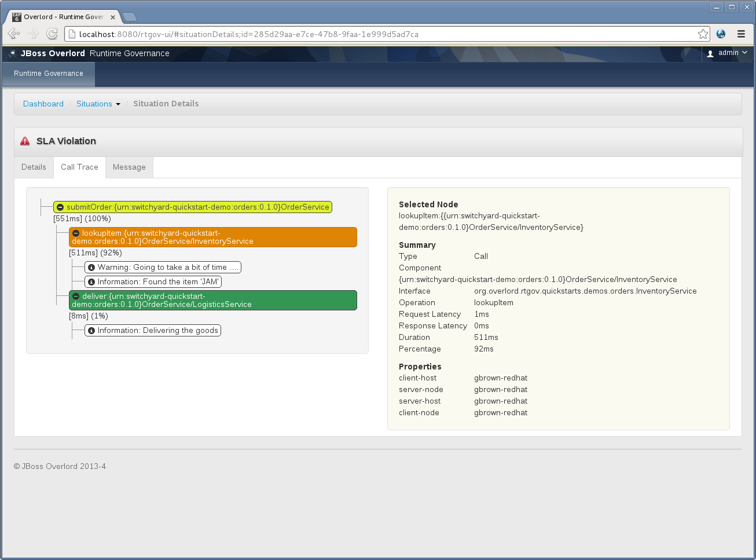This screenshot has height=560, width=756.
Task: Collapse the deliver LogisticsService node
Action: 76,297
